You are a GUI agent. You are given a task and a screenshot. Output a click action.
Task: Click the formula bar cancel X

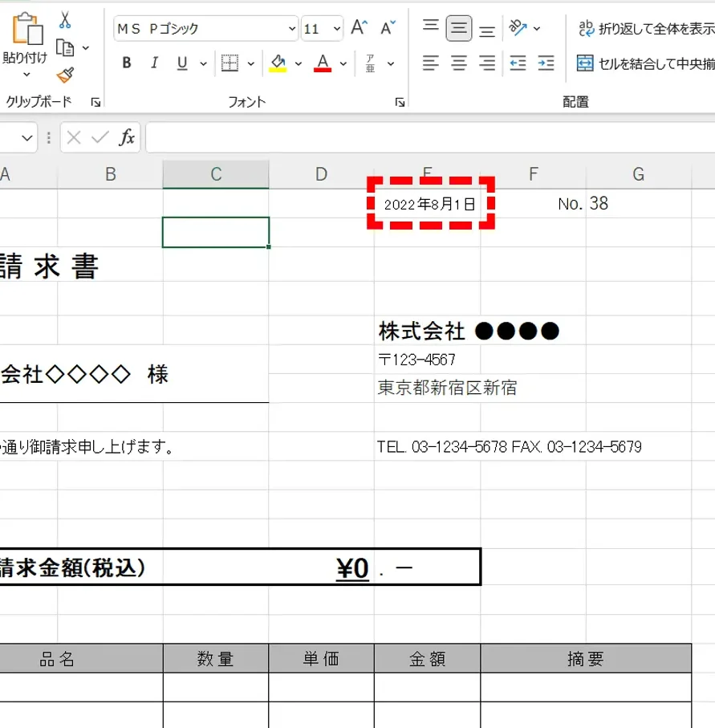[x=74, y=137]
